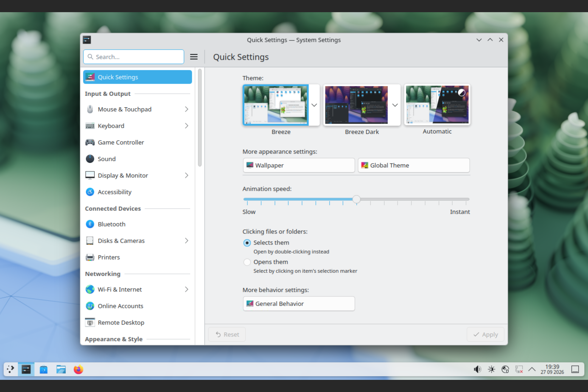Open Wallpaper appearance settings button
Image resolution: width=588 pixels, height=392 pixels.
coord(299,165)
